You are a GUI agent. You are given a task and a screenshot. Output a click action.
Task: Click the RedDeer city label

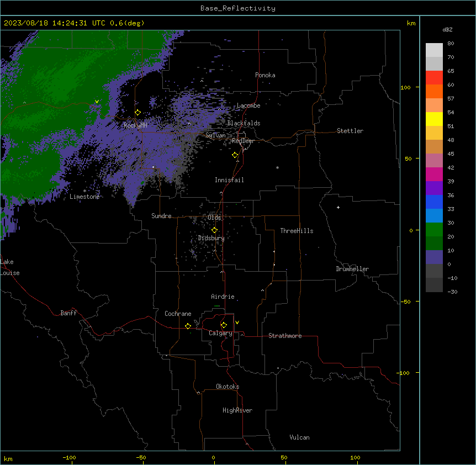243,141
